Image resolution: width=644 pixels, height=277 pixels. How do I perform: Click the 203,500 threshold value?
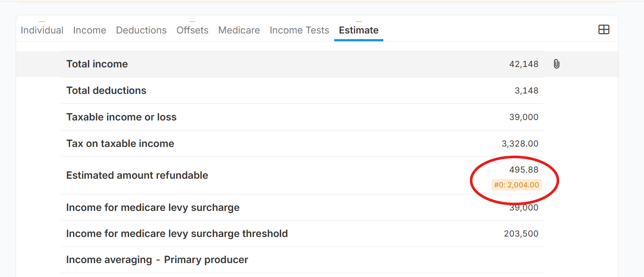521,234
